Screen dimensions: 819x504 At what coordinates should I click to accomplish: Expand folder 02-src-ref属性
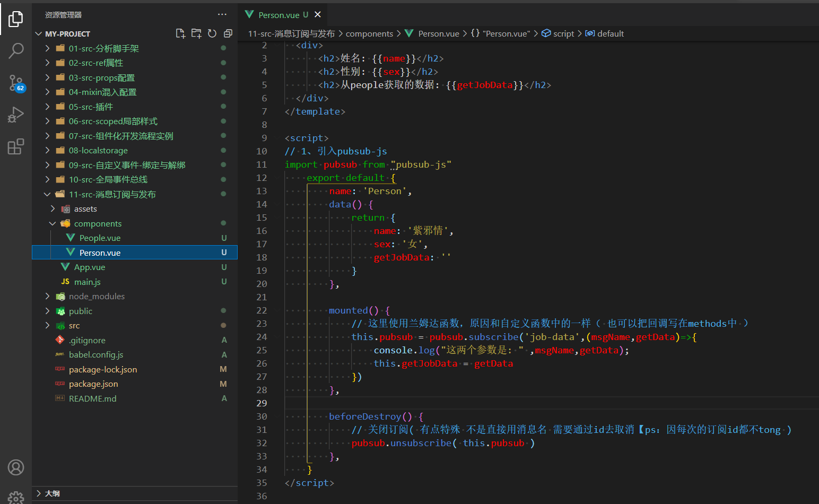tap(47, 63)
